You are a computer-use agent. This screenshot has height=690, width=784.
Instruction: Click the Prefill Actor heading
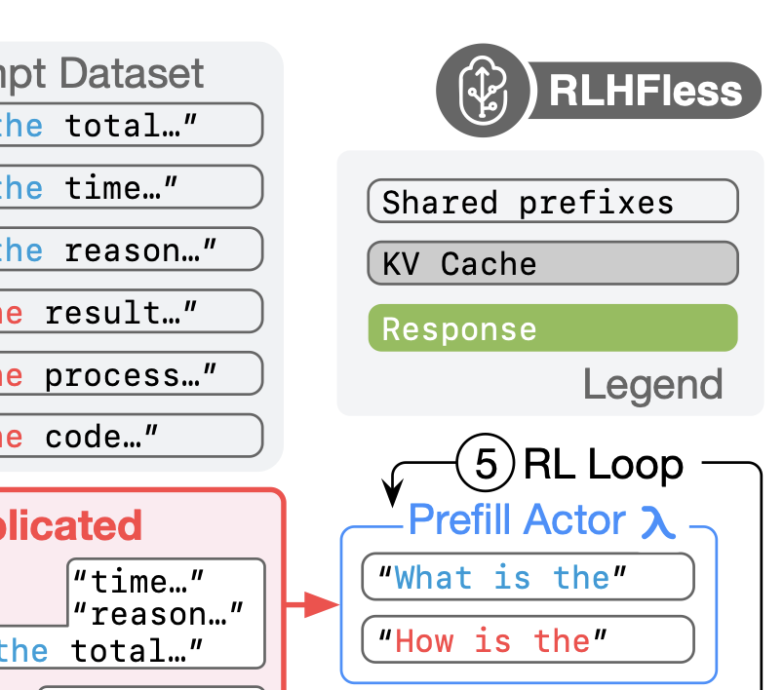[x=517, y=520]
